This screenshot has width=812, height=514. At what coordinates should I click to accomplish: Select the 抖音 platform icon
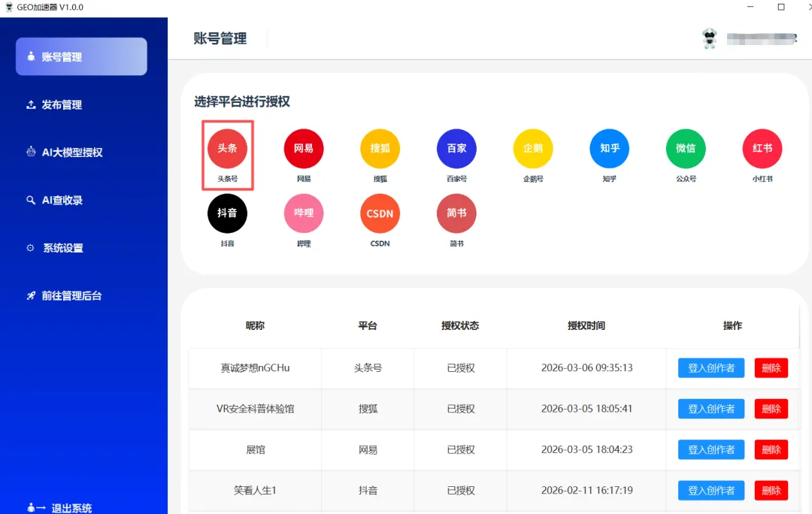(227, 213)
